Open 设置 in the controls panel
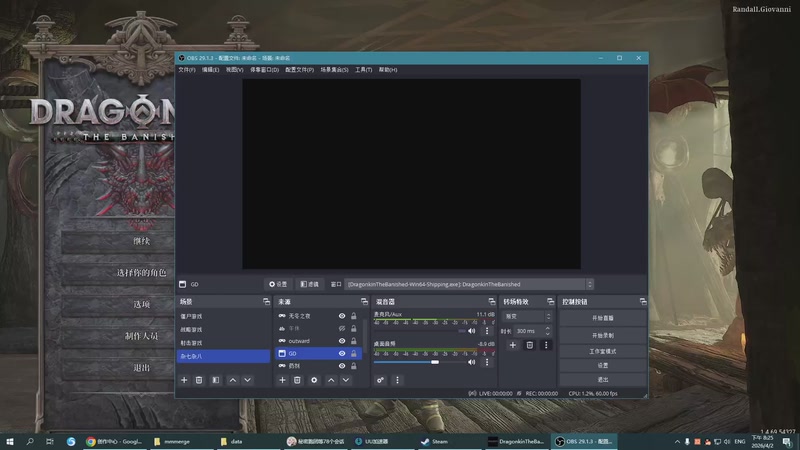800x450 pixels. click(x=603, y=365)
